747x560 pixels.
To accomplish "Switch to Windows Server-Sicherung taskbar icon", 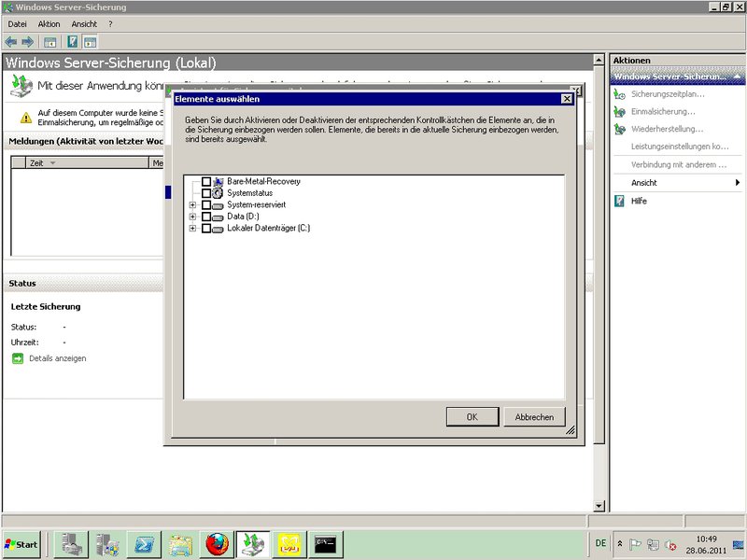I will point(253,544).
